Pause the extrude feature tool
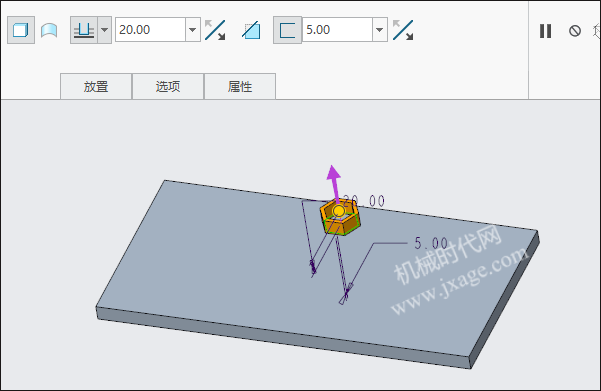The width and height of the screenshot is (601, 391). tap(545, 31)
